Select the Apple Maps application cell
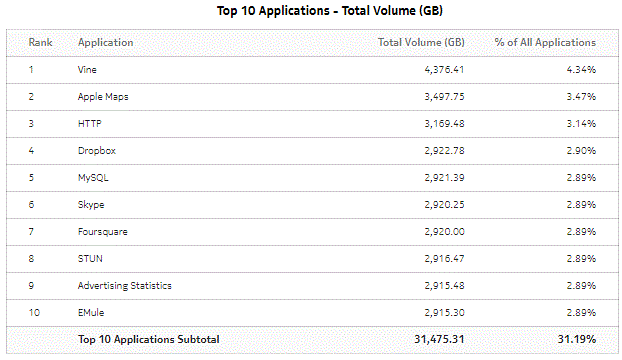The height and width of the screenshot is (360, 622). [x=103, y=97]
